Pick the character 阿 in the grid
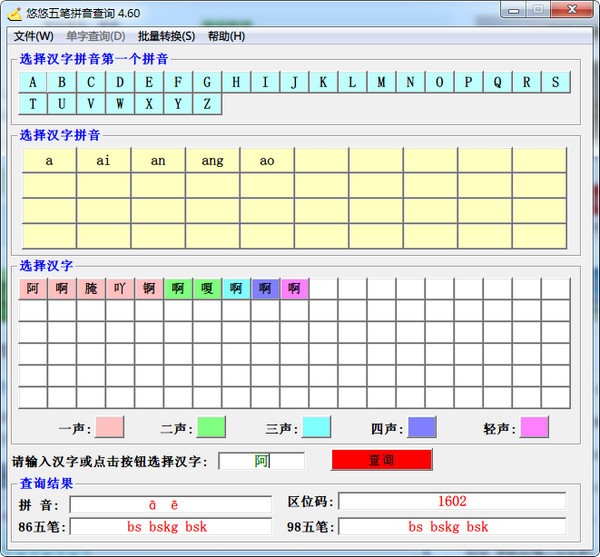 coord(33,288)
